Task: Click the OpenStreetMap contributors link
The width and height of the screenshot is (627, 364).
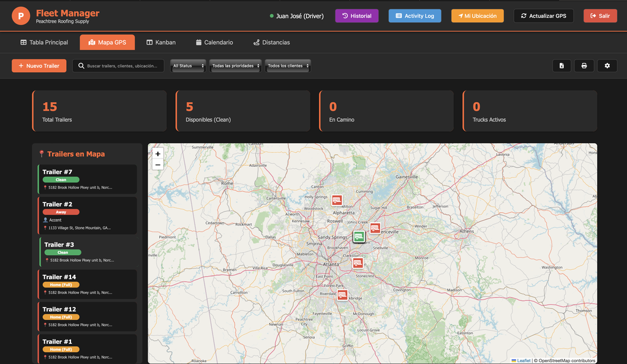Action: tap(565, 360)
